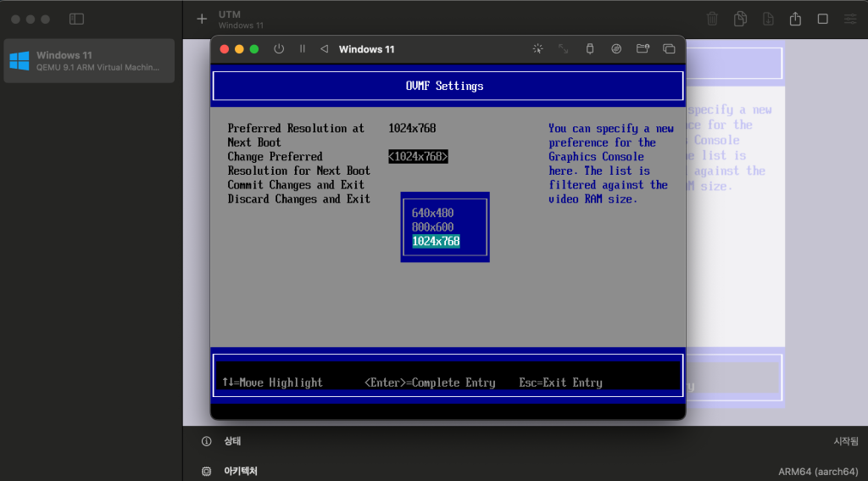Click the Move Highlight hint text
This screenshot has width=868, height=481.
click(x=272, y=383)
